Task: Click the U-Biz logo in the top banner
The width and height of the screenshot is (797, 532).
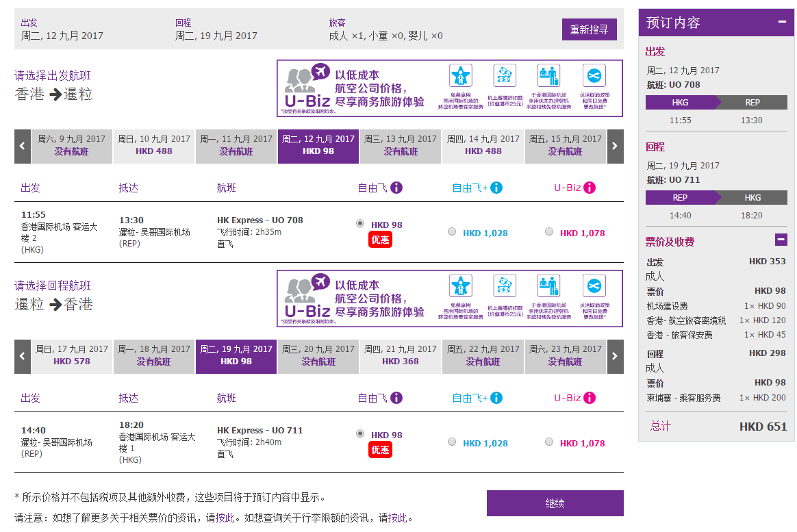Action: 307,86
